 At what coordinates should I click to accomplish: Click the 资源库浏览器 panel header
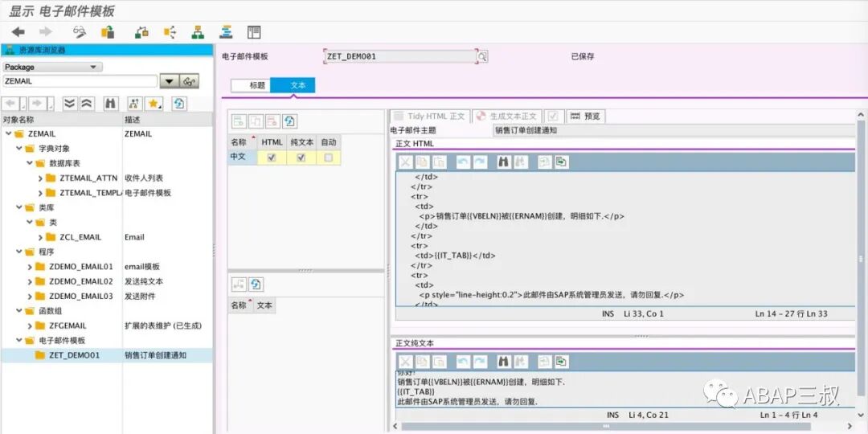pos(106,50)
